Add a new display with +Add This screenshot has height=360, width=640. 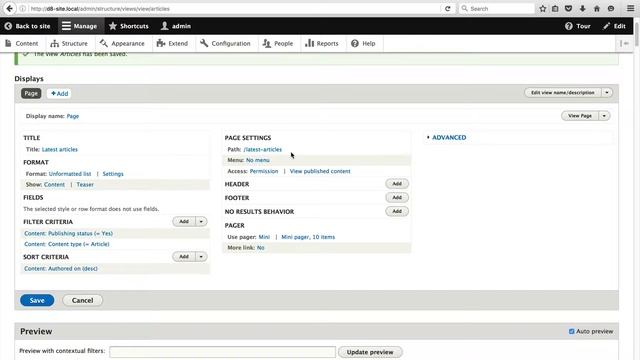tap(59, 93)
